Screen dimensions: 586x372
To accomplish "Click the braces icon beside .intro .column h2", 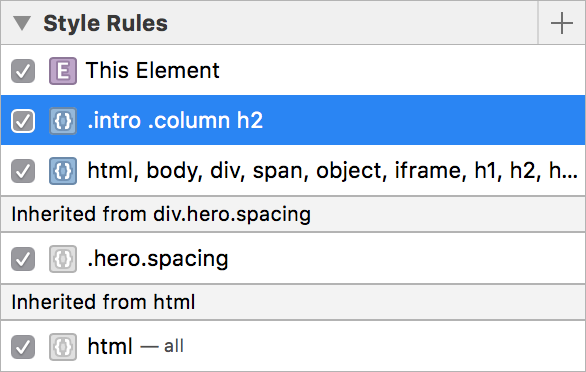I will pyautogui.click(x=63, y=121).
